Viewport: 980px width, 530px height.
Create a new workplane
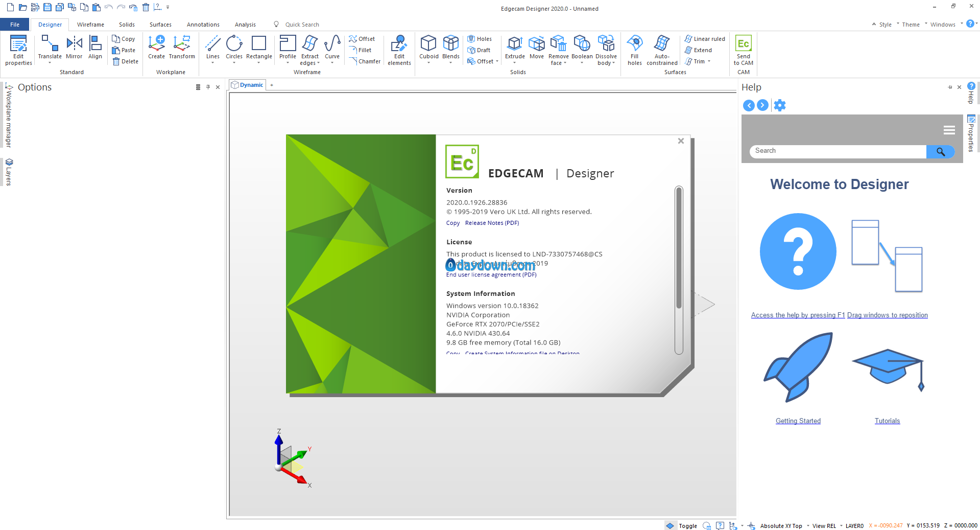pos(156,48)
